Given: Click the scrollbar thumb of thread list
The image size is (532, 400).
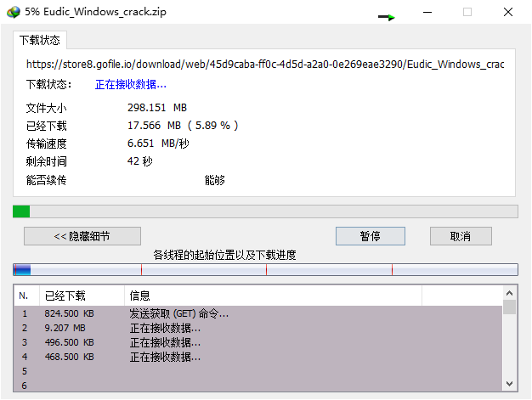Looking at the screenshot, I should (509, 307).
